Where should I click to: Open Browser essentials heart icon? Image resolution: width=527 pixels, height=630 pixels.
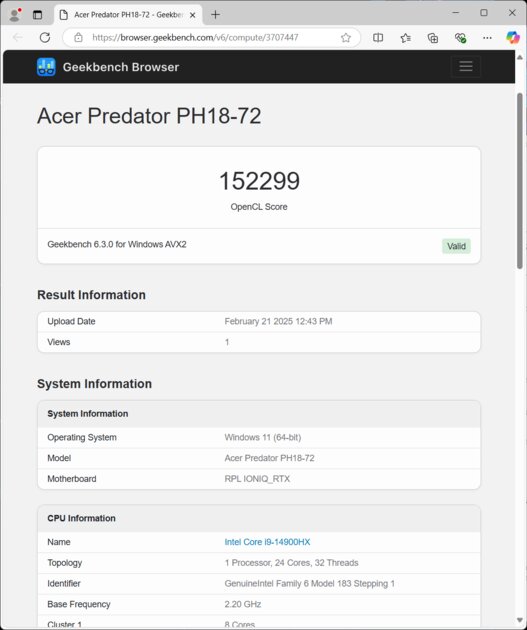pos(460,38)
